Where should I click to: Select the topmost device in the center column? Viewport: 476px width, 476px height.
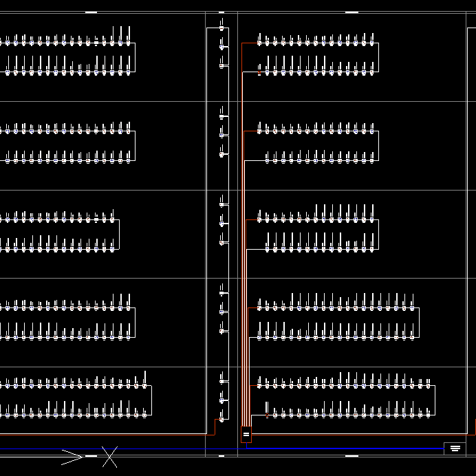point(221,28)
